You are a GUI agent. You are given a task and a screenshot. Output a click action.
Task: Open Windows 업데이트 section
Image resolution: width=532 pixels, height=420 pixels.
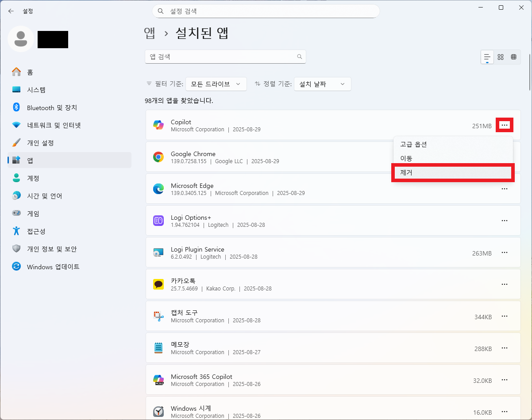click(x=69, y=267)
